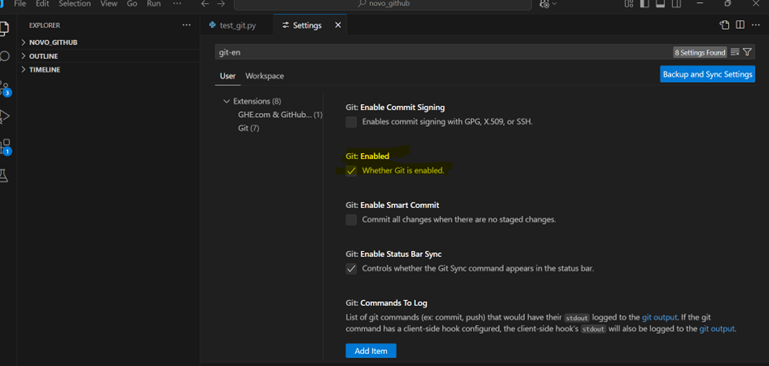Image resolution: width=769 pixels, height=366 pixels.
Task: Click the 8 Settings Found badge
Action: 700,52
